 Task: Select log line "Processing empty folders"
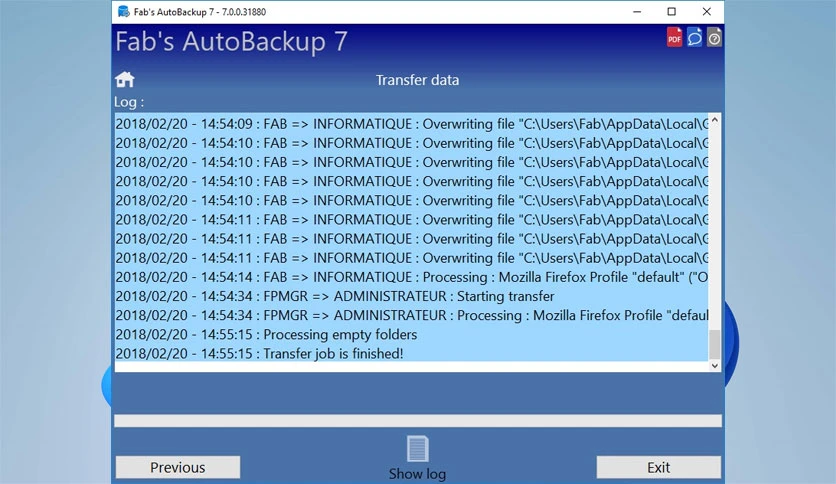(x=412, y=334)
